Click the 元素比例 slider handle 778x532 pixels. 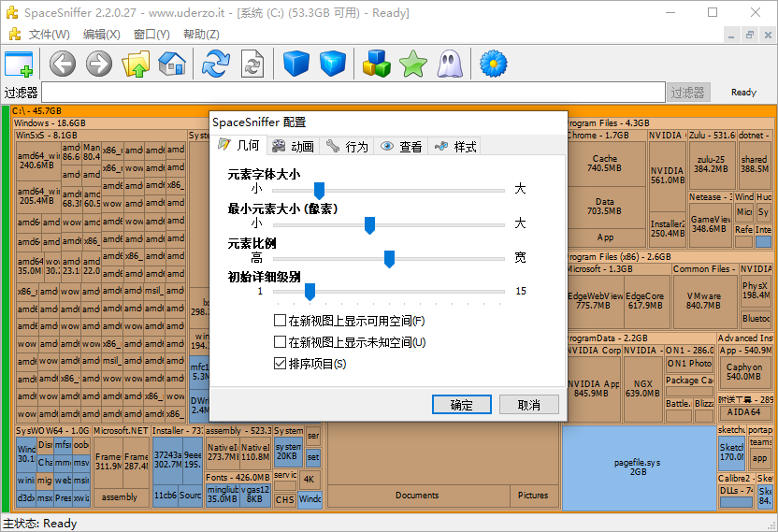click(390, 259)
